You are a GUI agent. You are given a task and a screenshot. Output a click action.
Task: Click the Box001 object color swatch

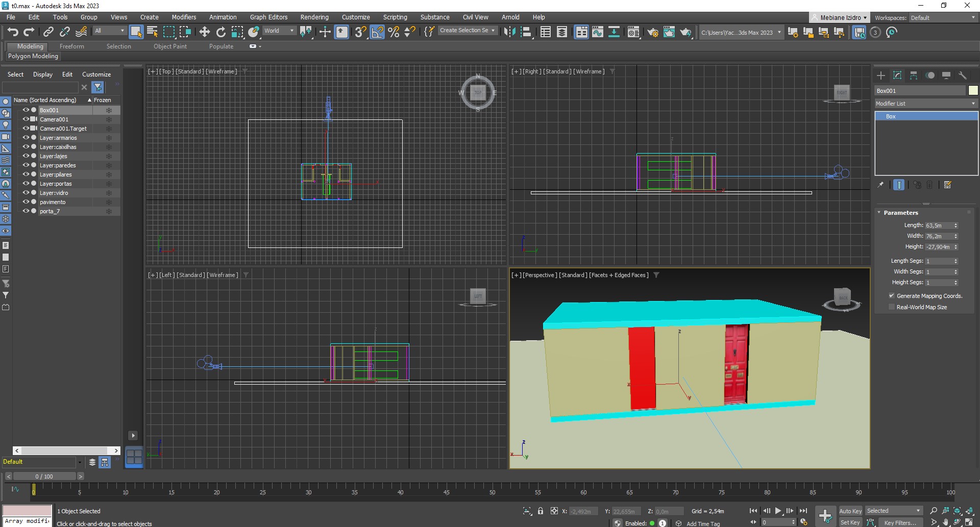pos(973,91)
